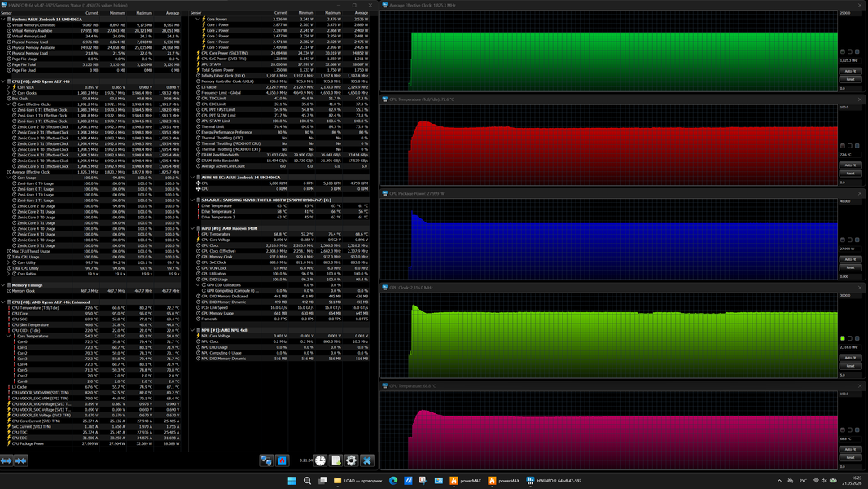868x489 pixels.
Task: Open volume control in system tray
Action: 824,481
